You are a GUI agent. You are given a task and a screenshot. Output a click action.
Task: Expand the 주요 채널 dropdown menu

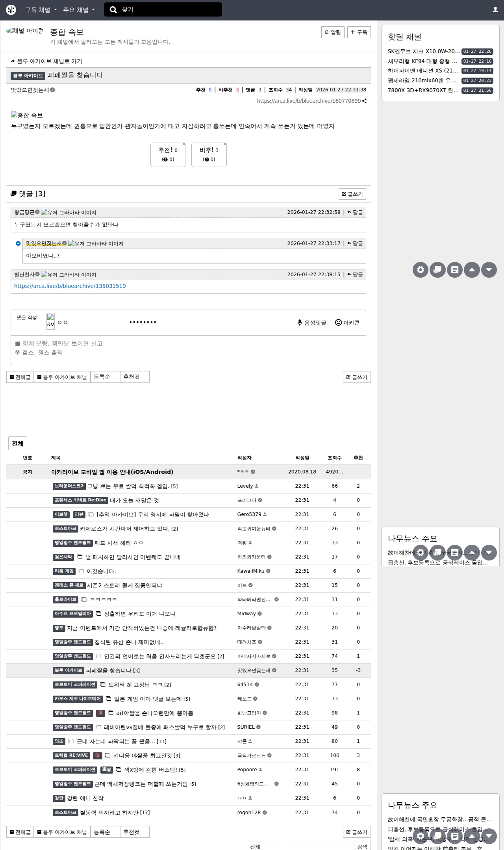click(79, 10)
